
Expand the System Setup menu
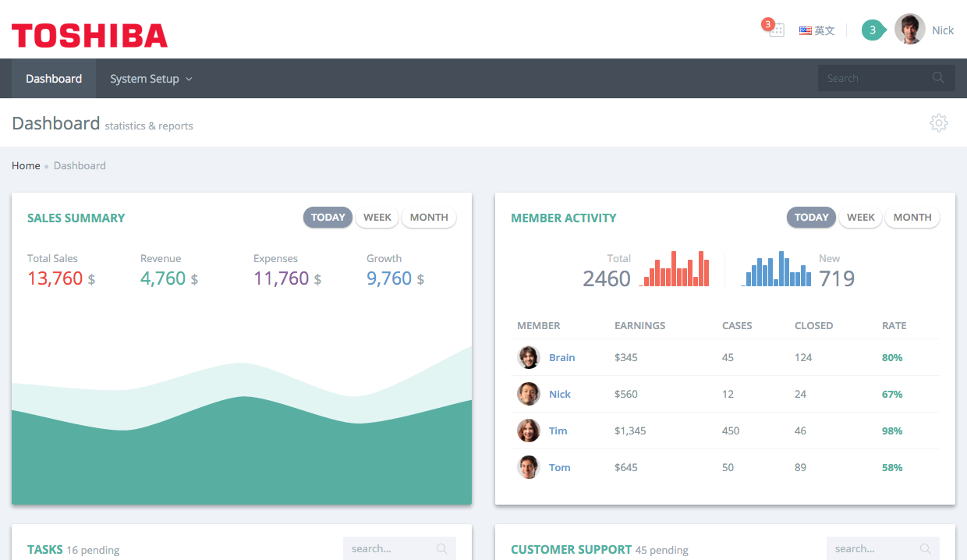[x=151, y=79]
